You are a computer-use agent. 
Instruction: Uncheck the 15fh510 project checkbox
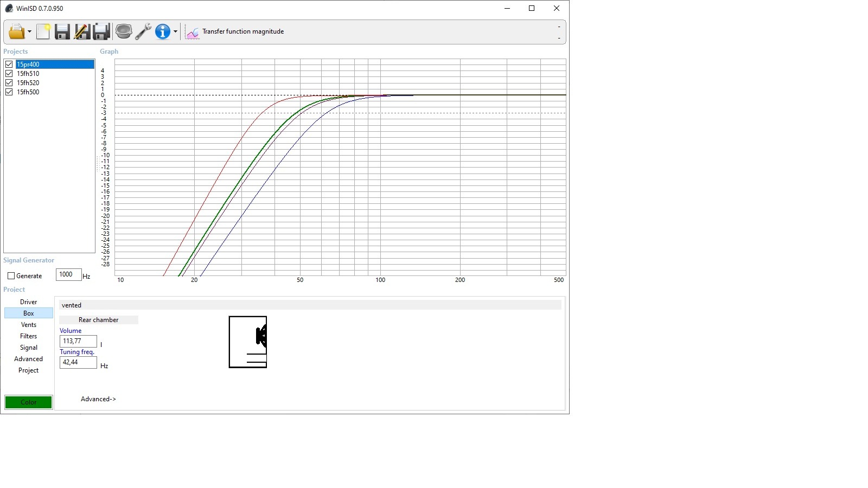click(x=9, y=74)
